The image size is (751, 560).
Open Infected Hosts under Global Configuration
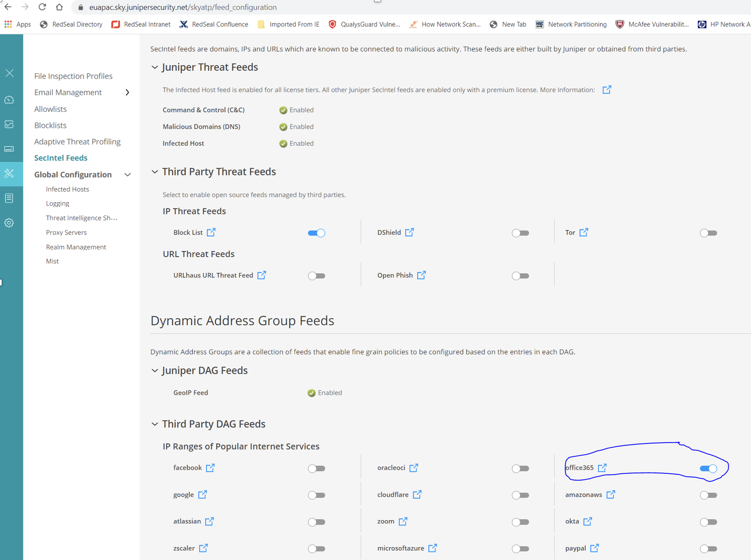[x=68, y=189]
